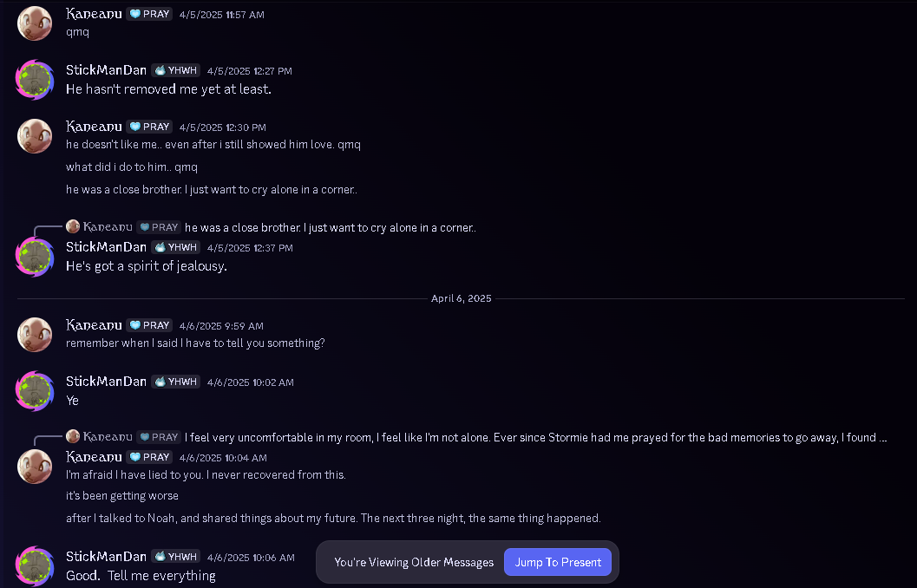Open the replied message "he was a close brother" preview

tap(331, 227)
